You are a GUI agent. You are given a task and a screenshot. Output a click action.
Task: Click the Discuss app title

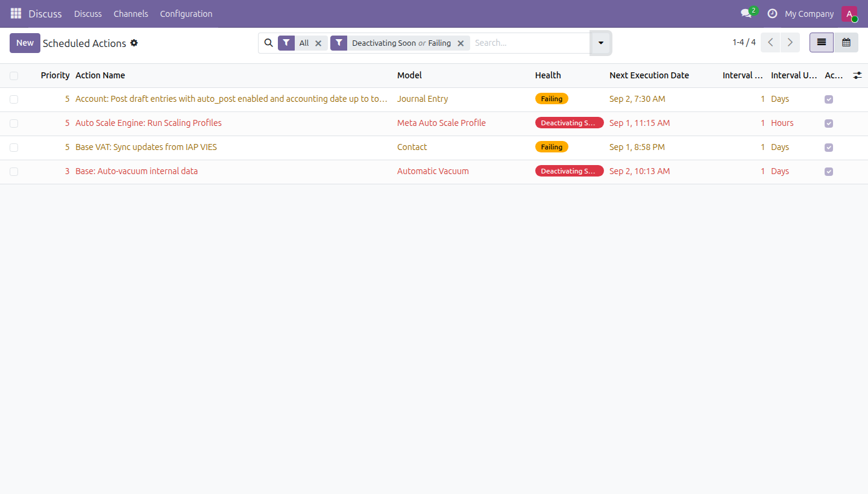(45, 13)
